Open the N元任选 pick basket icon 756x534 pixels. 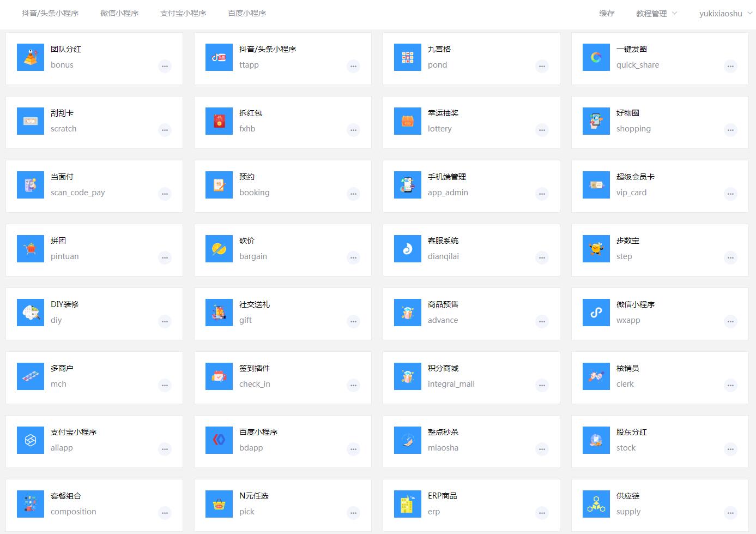(x=219, y=504)
